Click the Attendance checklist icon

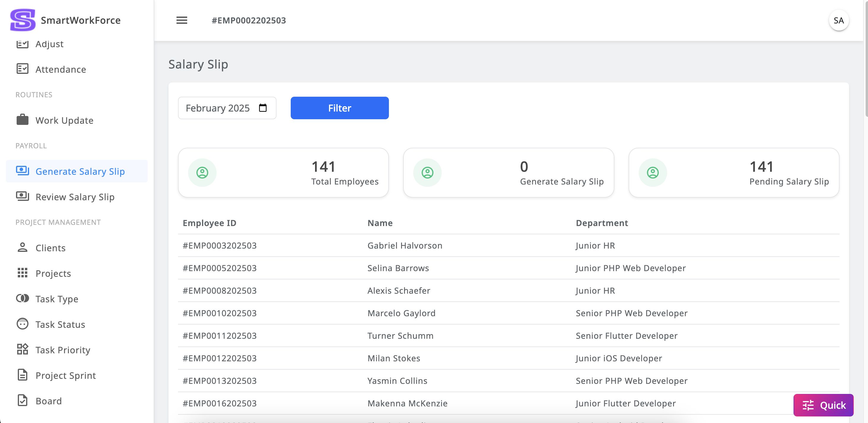pyautogui.click(x=22, y=69)
